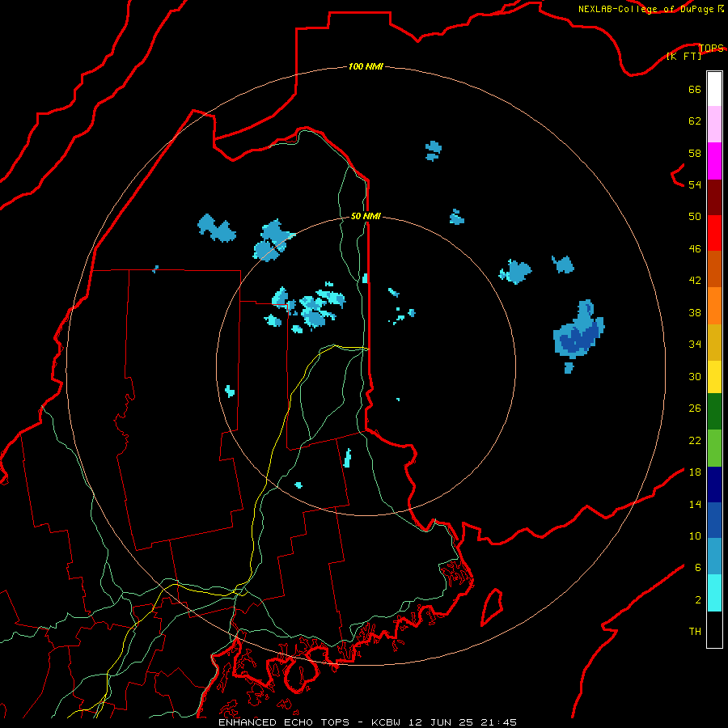Click the KCBW station identifier
This screenshot has height=728, width=728.
pos(387,722)
